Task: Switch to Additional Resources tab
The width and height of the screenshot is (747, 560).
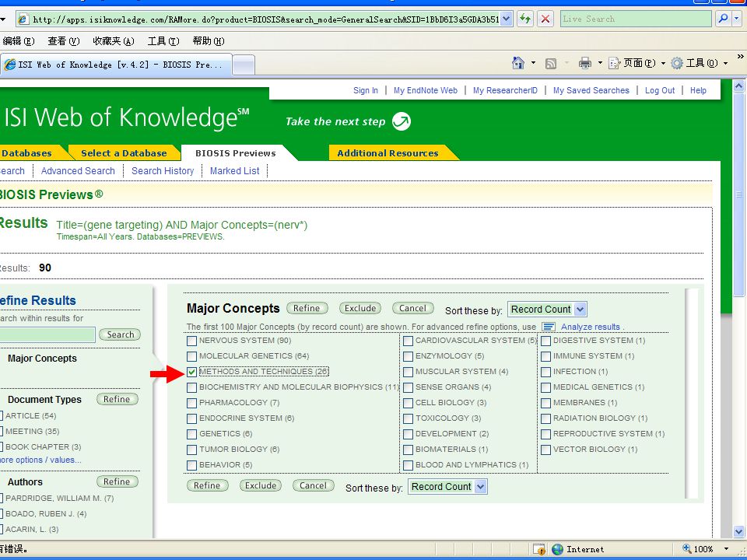Action: coord(388,153)
